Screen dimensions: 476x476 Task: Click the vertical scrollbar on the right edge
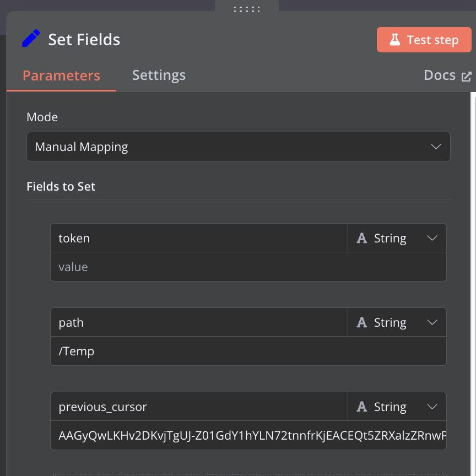coord(473,284)
